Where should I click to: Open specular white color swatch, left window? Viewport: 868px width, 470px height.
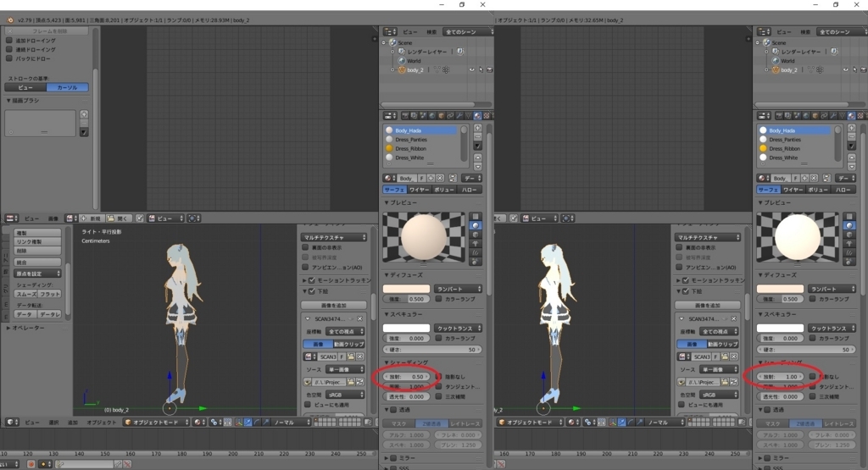pyautogui.click(x=406, y=328)
